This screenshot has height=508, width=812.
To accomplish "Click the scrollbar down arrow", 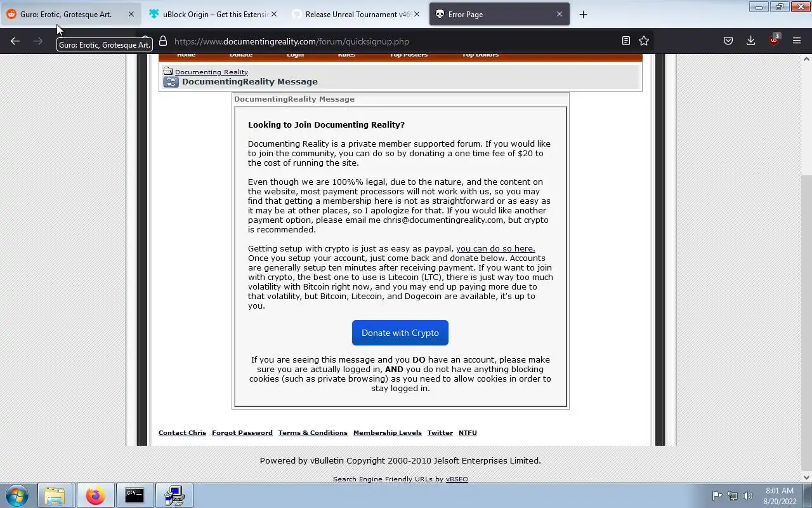I will tap(806, 478).
